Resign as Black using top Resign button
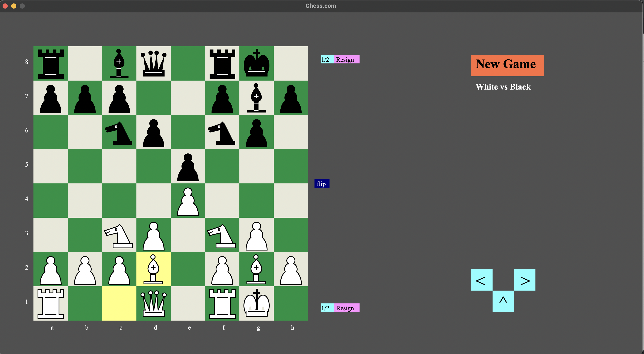 pos(346,59)
